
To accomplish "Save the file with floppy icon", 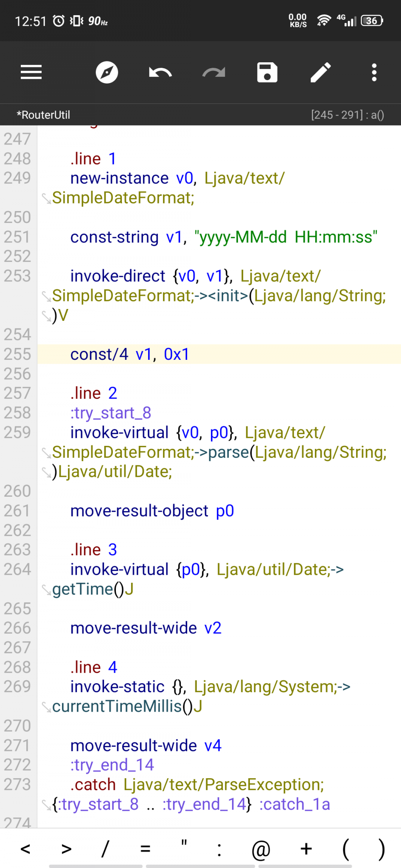I will tap(267, 72).
